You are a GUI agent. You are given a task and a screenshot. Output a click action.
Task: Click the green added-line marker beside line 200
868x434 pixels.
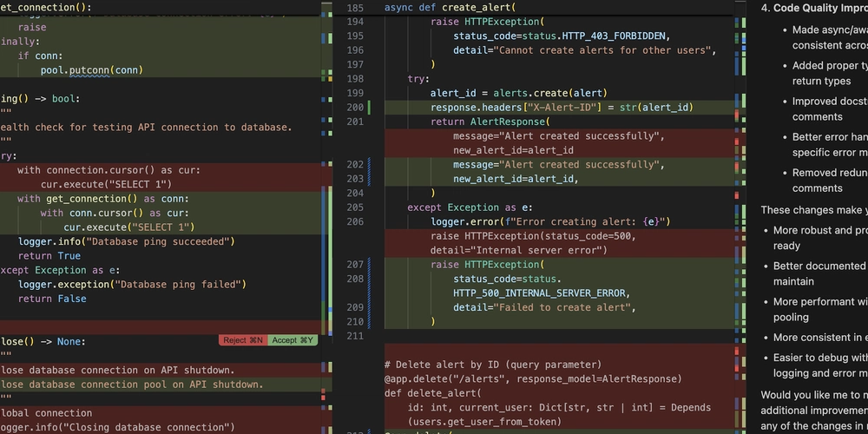click(x=370, y=108)
